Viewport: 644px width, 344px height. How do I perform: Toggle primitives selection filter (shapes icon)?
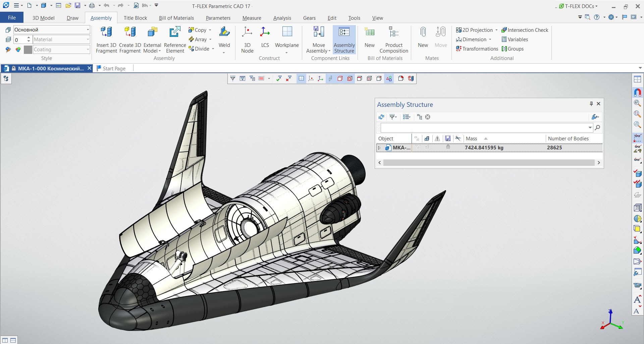coord(389,79)
